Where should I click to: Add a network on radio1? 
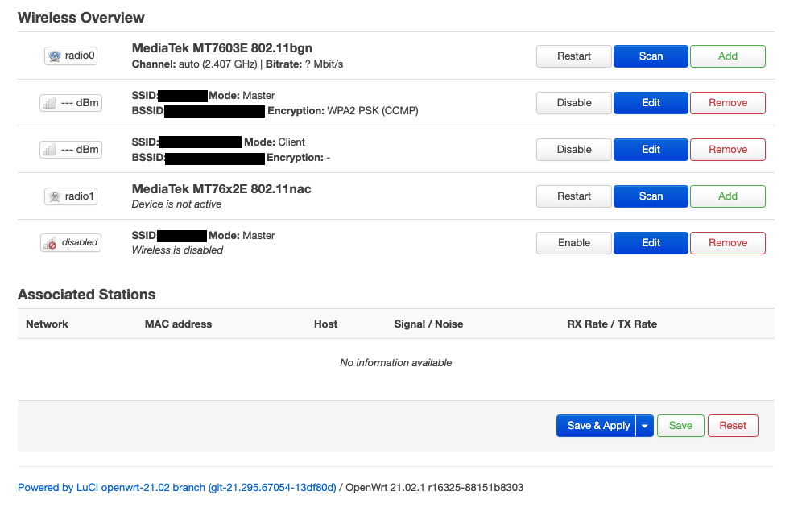(727, 196)
